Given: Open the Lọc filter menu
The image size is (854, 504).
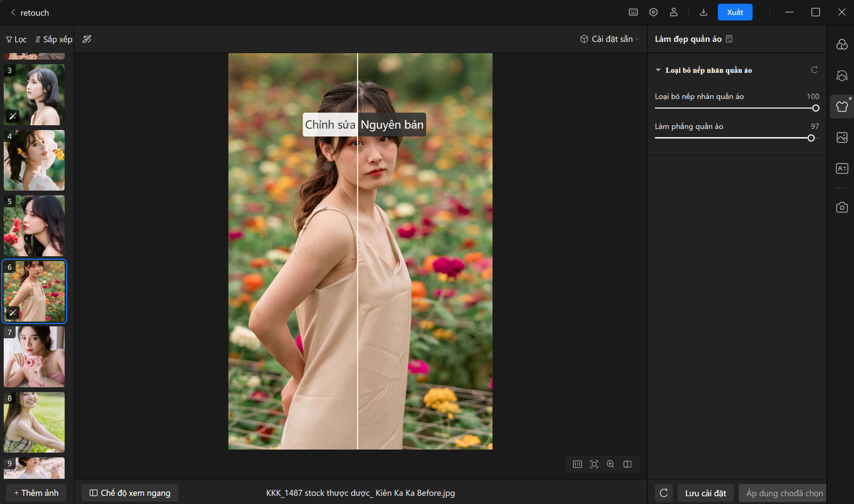Looking at the screenshot, I should (16, 39).
